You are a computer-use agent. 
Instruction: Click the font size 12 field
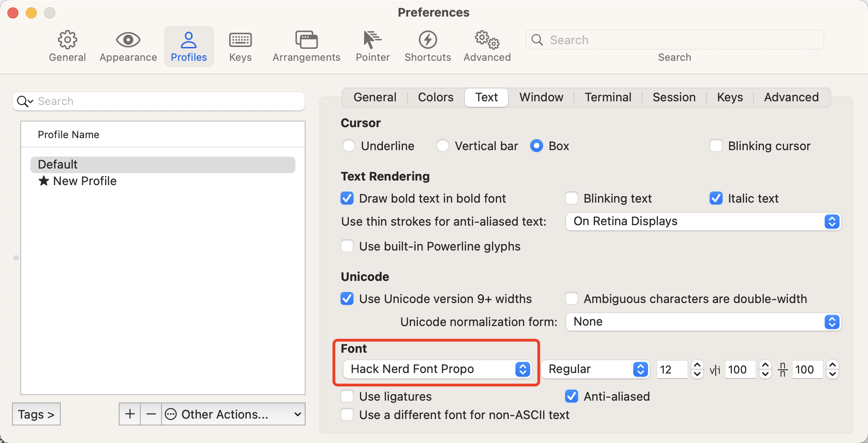coord(672,369)
